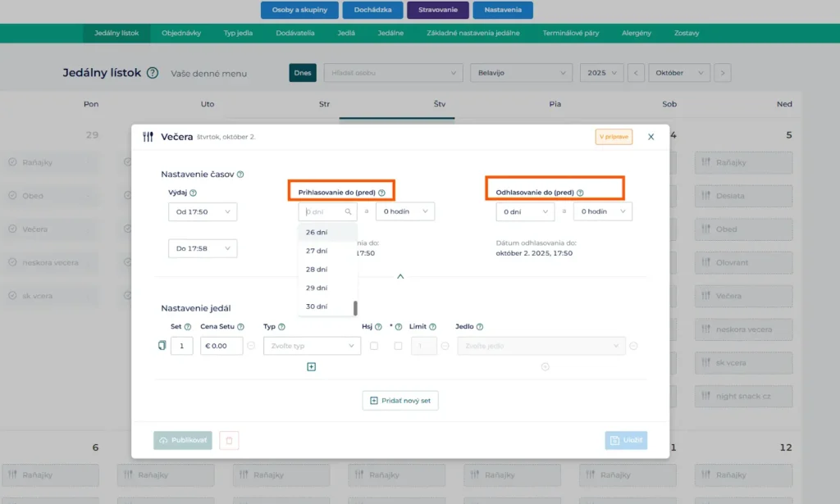Choose 28 dní from the dropdown list
The height and width of the screenshot is (504, 840).
coord(317,269)
